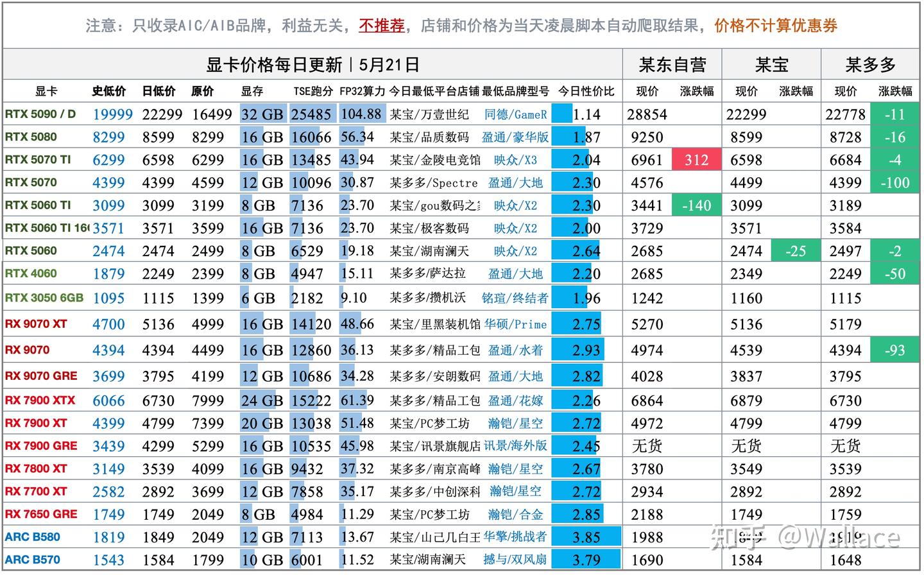924x575 pixels.
Task: Open the 同德/GameR brand model link
Action: tap(515, 114)
